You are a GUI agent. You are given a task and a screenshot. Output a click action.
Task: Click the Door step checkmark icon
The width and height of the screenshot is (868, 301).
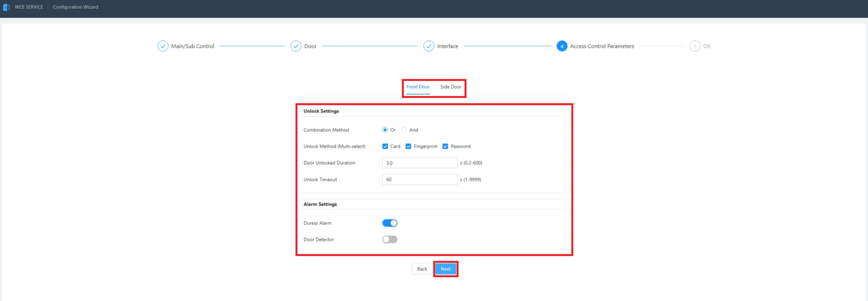296,46
